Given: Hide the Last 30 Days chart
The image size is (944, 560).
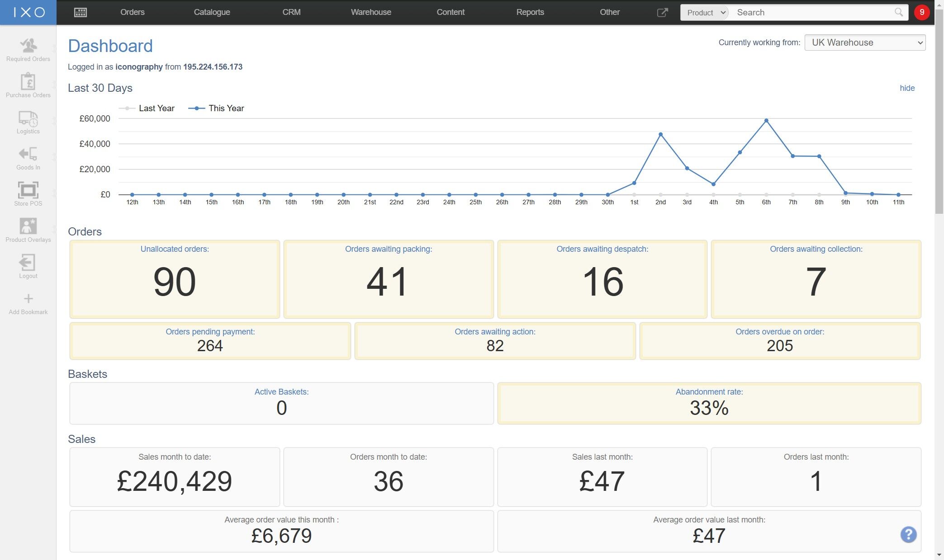Looking at the screenshot, I should coord(907,88).
